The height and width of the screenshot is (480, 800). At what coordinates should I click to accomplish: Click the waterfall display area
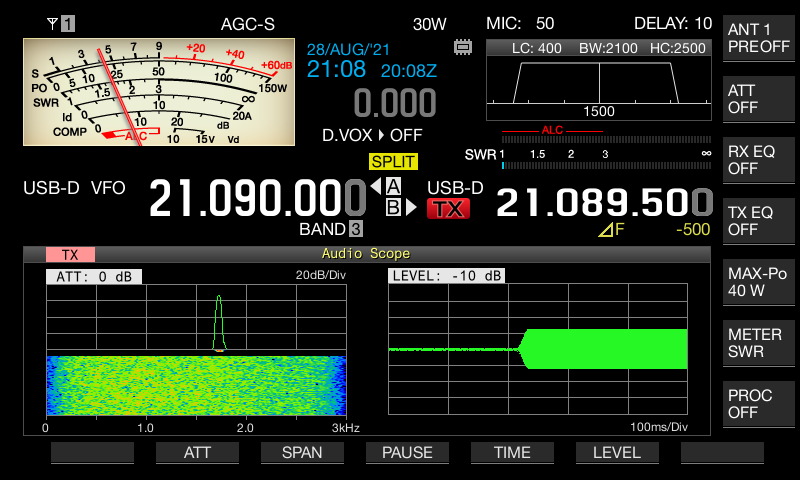[196, 386]
